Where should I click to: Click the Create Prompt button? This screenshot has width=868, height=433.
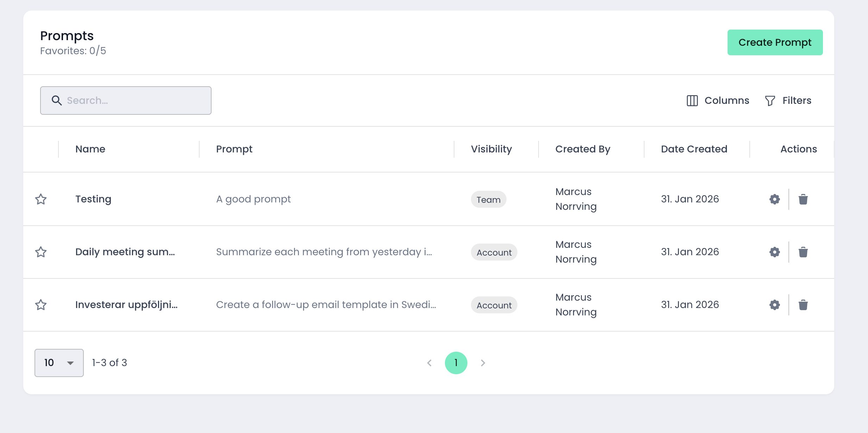pyautogui.click(x=775, y=43)
